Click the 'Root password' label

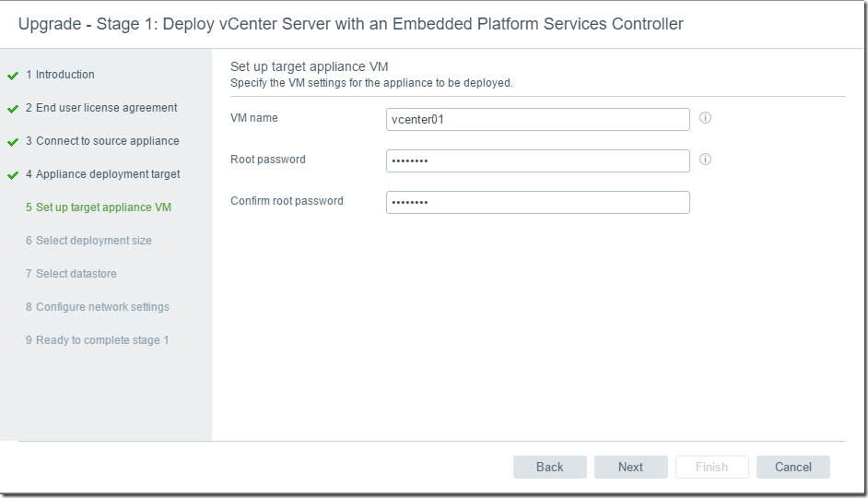click(268, 159)
